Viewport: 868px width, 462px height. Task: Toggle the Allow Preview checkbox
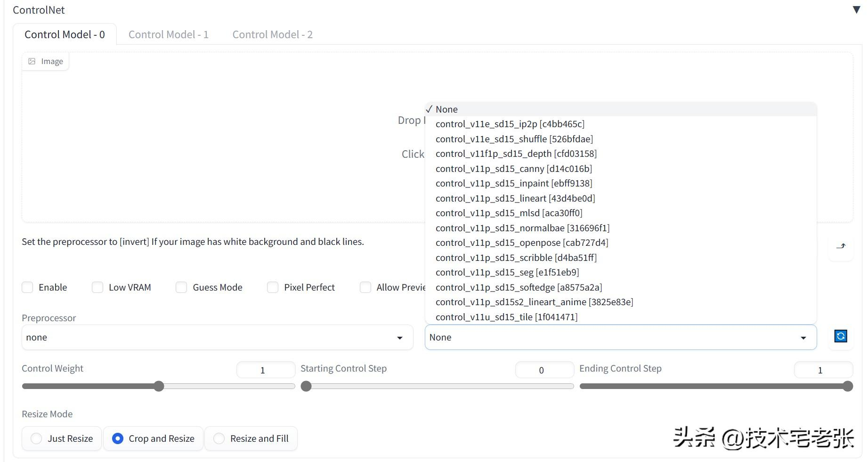(x=365, y=287)
